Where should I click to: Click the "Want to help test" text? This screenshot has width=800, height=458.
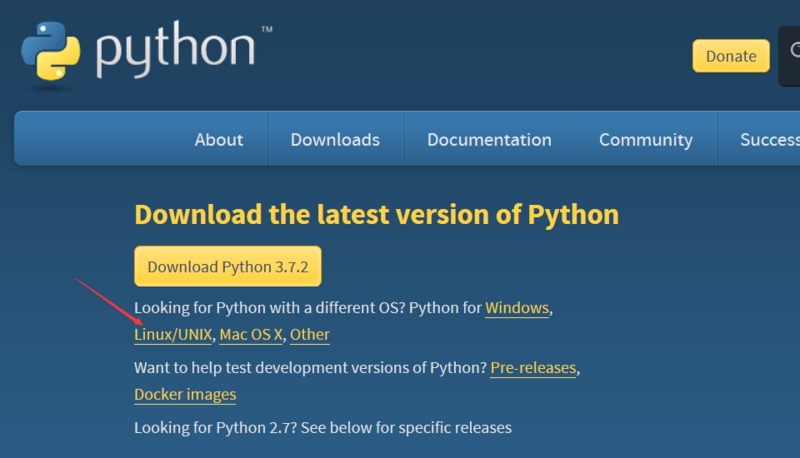tap(310, 368)
